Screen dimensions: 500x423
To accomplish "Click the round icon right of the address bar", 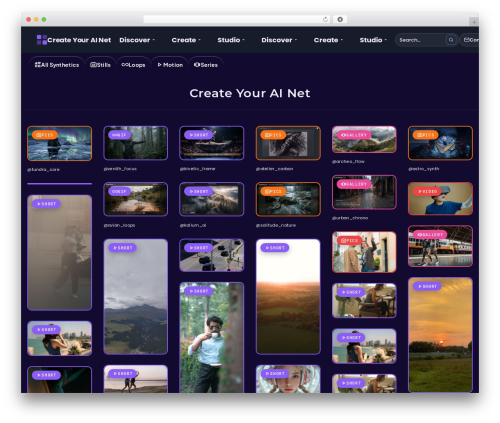I will pyautogui.click(x=340, y=20).
